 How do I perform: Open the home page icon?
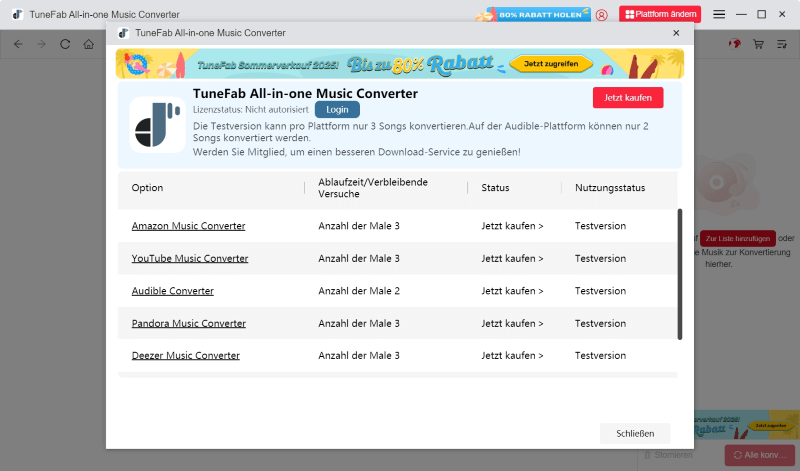pyautogui.click(x=89, y=44)
